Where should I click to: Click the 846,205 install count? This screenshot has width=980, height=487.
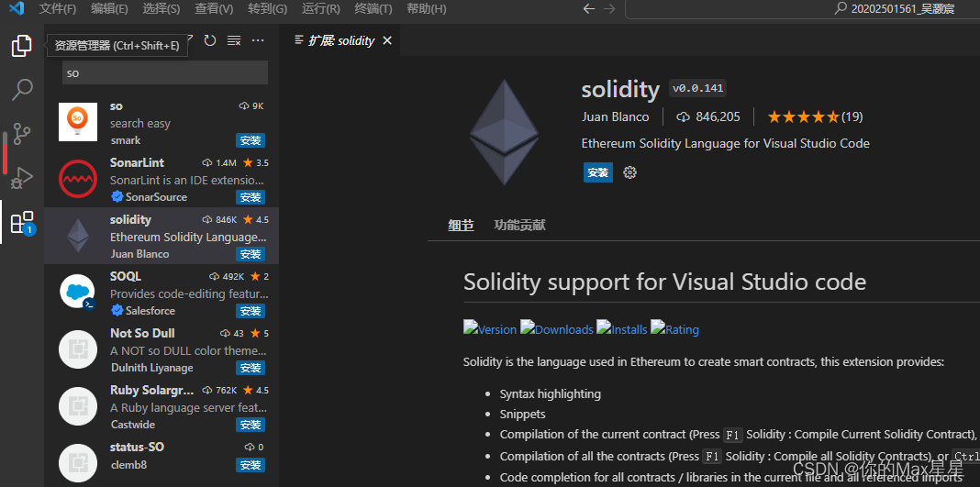[708, 116]
